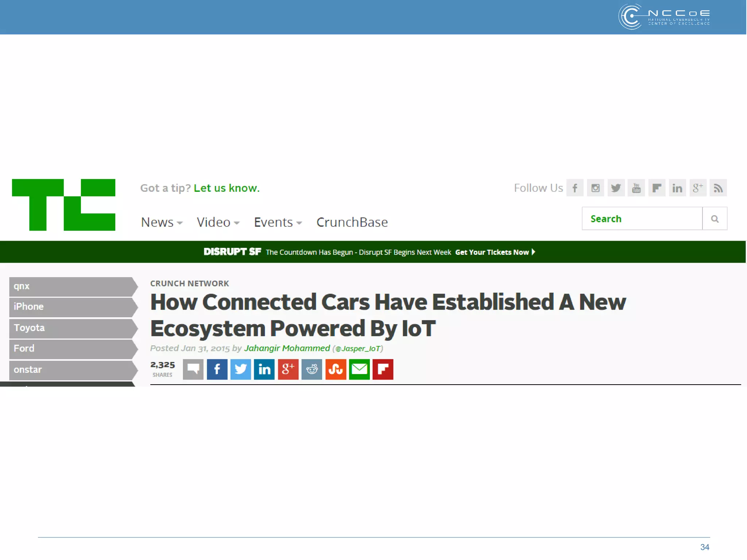Share article on LinkedIn
Screen dimensions: 747x560
[264, 369]
